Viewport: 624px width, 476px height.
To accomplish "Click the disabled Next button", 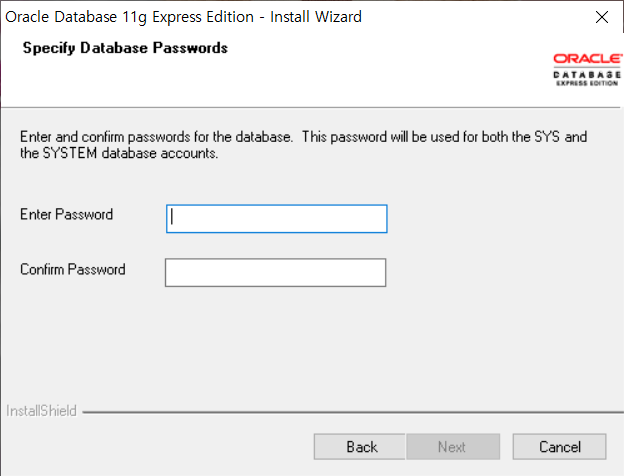I will point(453,447).
